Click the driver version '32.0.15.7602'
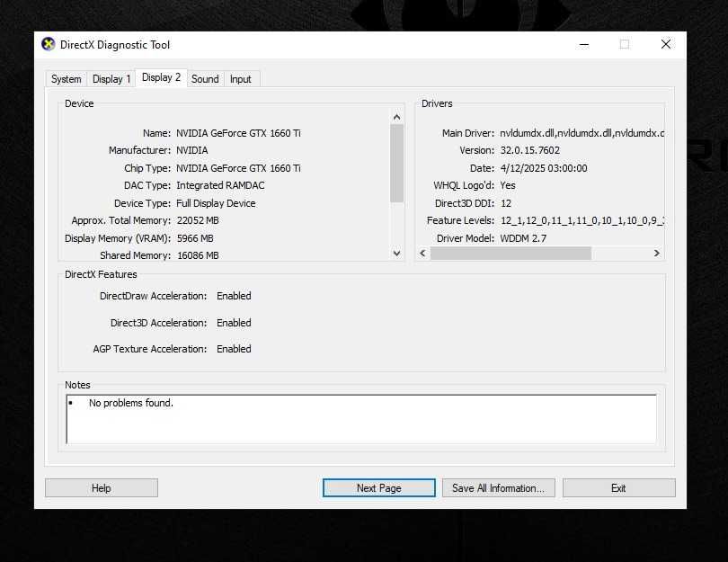 pyautogui.click(x=529, y=150)
